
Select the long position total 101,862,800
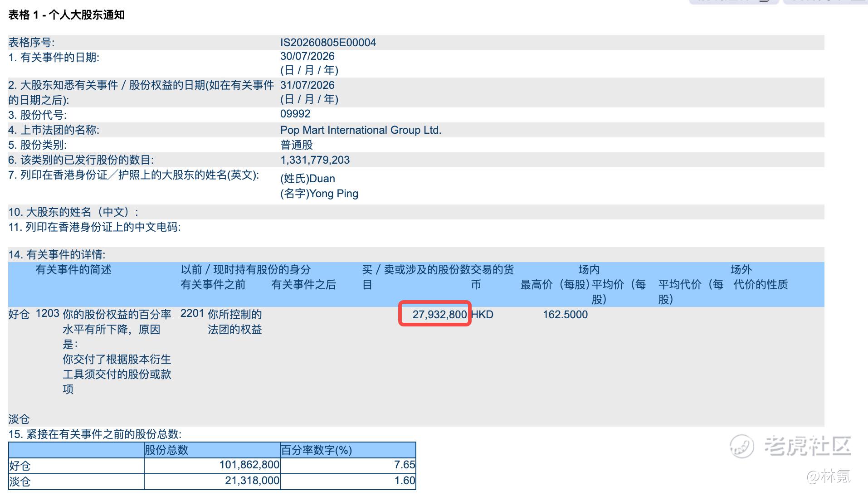point(249,465)
